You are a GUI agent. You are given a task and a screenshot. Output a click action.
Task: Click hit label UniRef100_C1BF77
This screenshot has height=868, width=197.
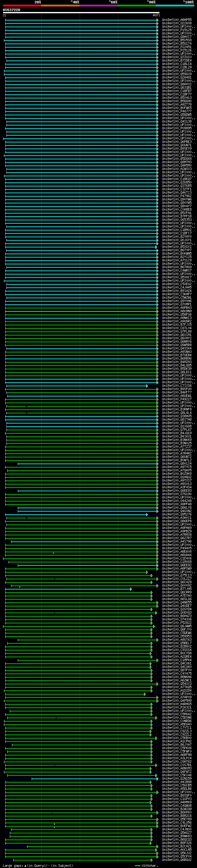[177, 94]
